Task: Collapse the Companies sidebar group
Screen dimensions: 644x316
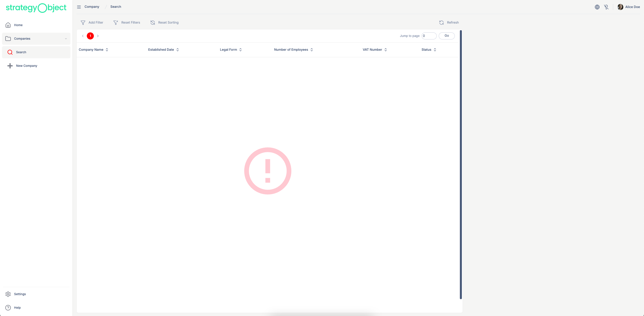Action: pos(66,39)
